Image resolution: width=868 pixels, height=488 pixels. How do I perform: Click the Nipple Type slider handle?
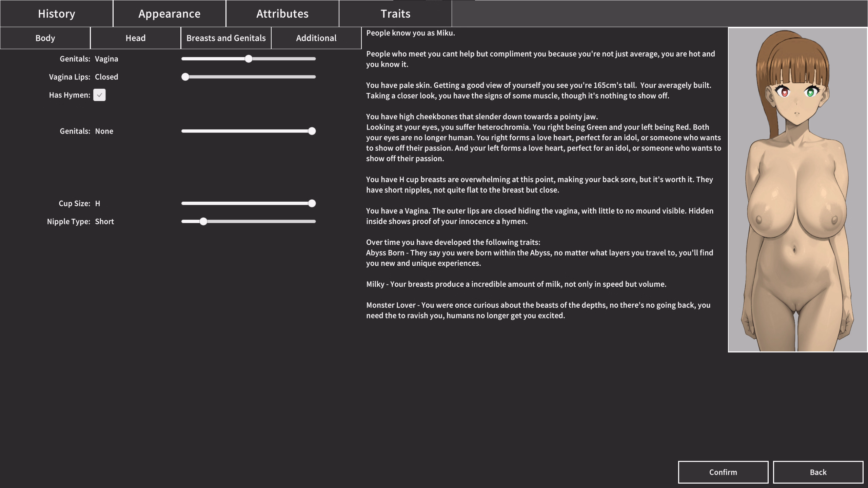click(203, 221)
